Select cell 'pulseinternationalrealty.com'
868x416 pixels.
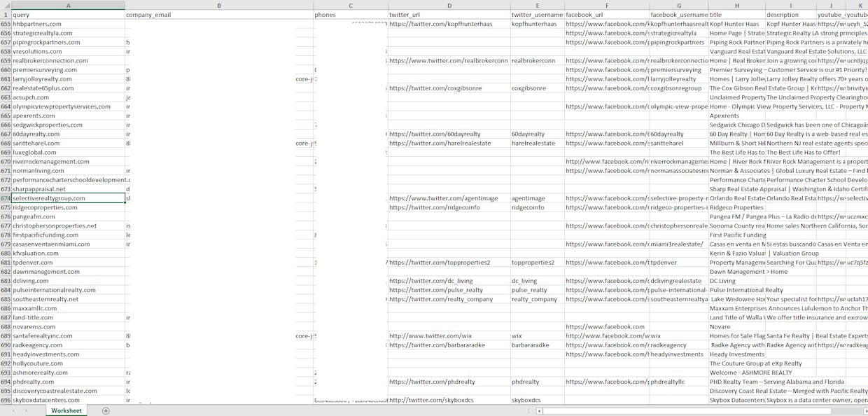[68, 290]
